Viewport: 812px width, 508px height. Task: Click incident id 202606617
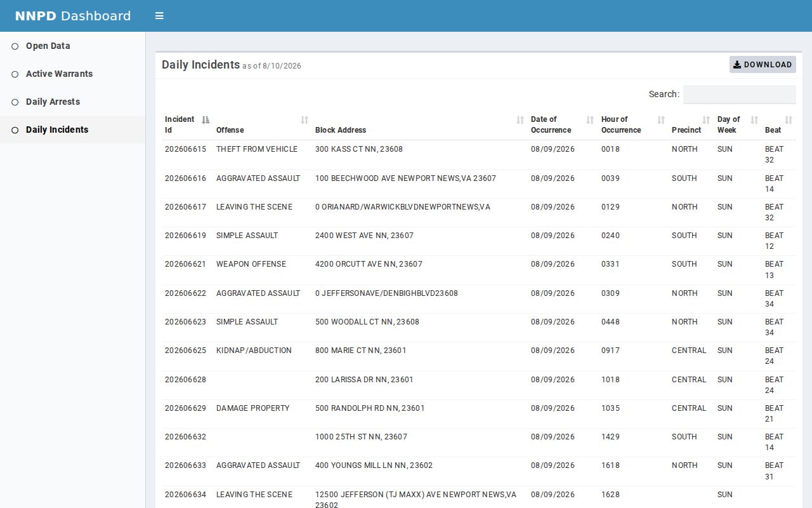185,207
